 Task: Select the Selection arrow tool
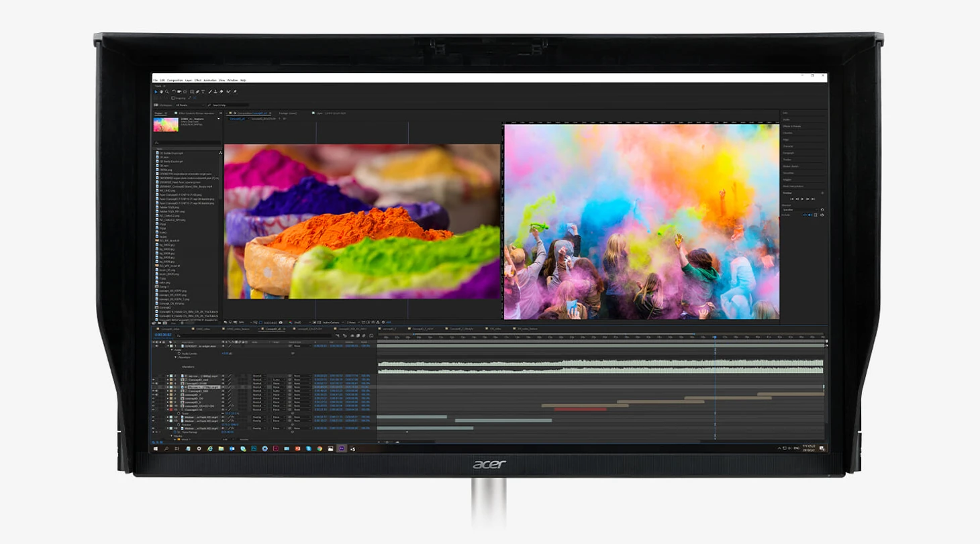[x=156, y=92]
